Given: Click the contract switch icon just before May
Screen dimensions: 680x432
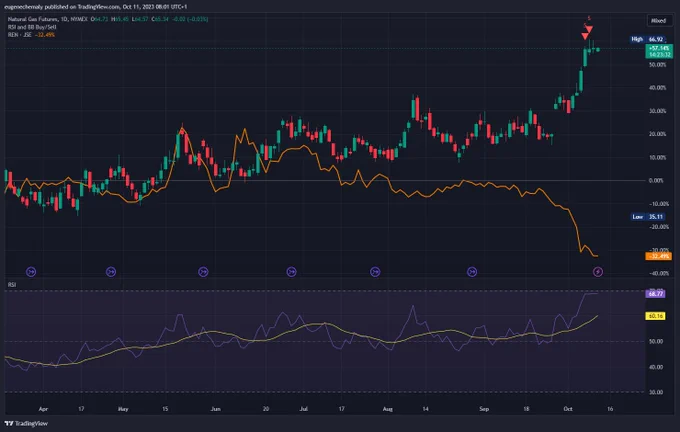Looking at the screenshot, I should [x=111, y=272].
